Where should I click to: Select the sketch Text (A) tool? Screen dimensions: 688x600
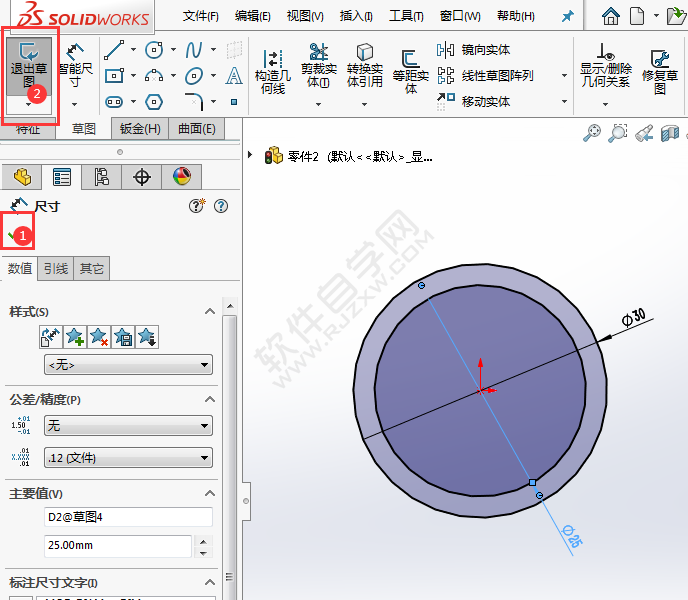pyautogui.click(x=234, y=75)
